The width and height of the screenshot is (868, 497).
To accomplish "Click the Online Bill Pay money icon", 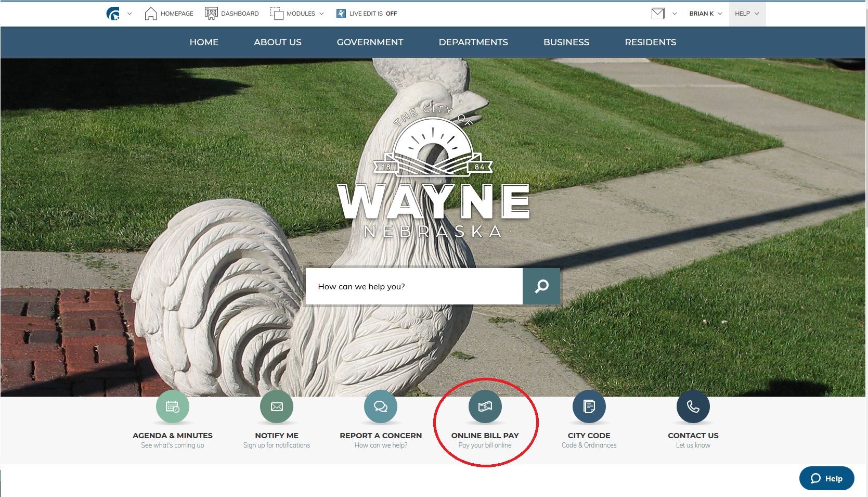I will pos(485,406).
